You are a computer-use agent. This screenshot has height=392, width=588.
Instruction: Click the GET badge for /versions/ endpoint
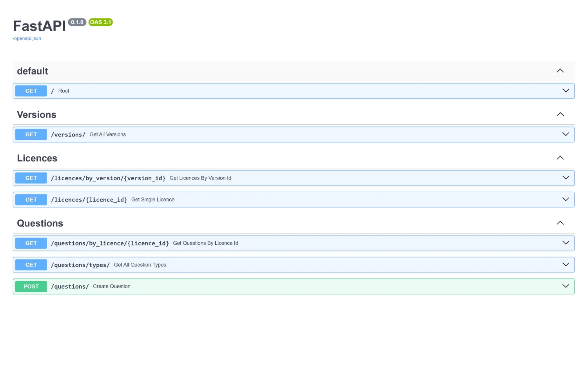pyautogui.click(x=31, y=134)
